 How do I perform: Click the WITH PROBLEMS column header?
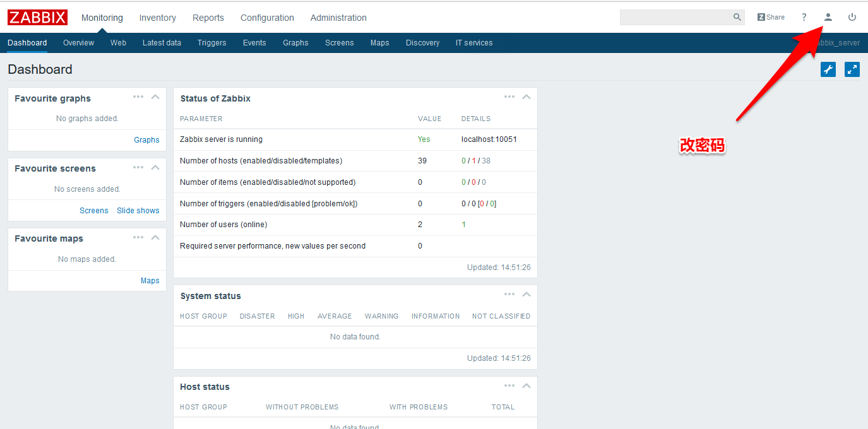tap(419, 407)
